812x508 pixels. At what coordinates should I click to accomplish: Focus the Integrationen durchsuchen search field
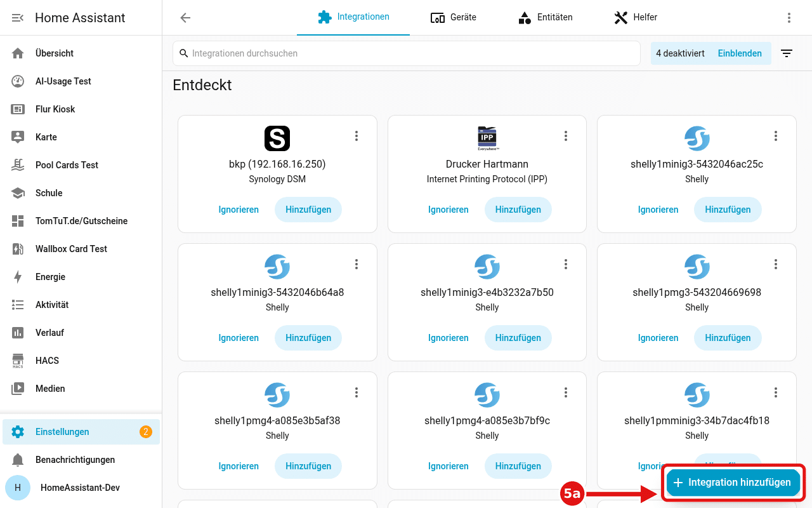click(407, 53)
